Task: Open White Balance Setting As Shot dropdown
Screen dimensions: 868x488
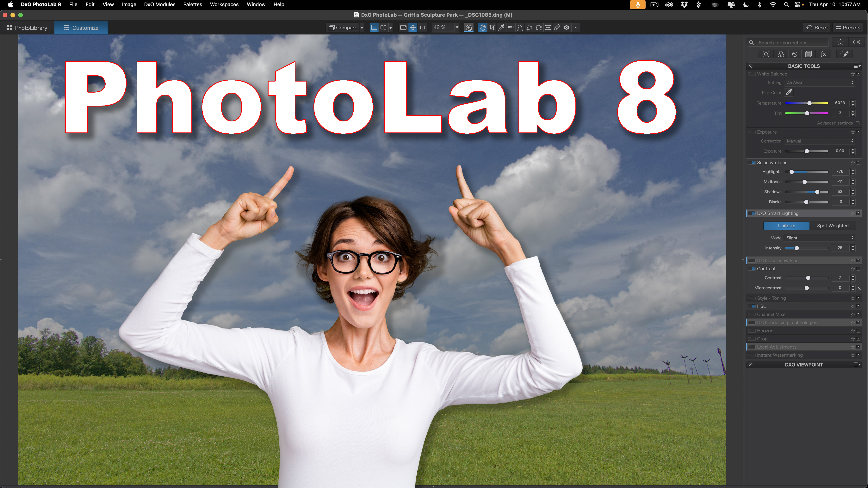Action: point(820,83)
